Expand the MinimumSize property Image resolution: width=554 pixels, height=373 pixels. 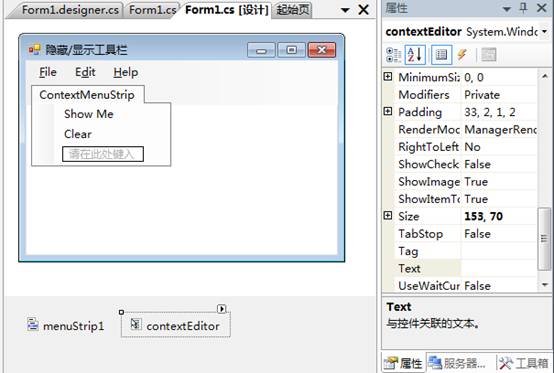click(388, 76)
